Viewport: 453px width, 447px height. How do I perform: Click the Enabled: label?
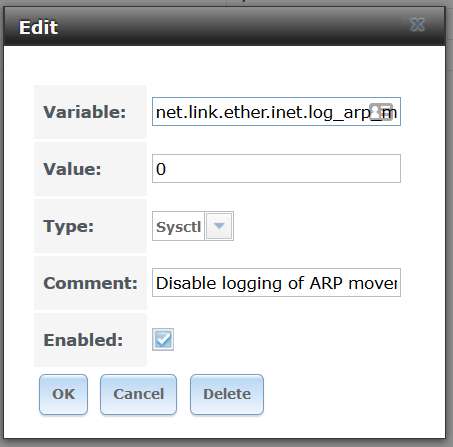point(83,340)
